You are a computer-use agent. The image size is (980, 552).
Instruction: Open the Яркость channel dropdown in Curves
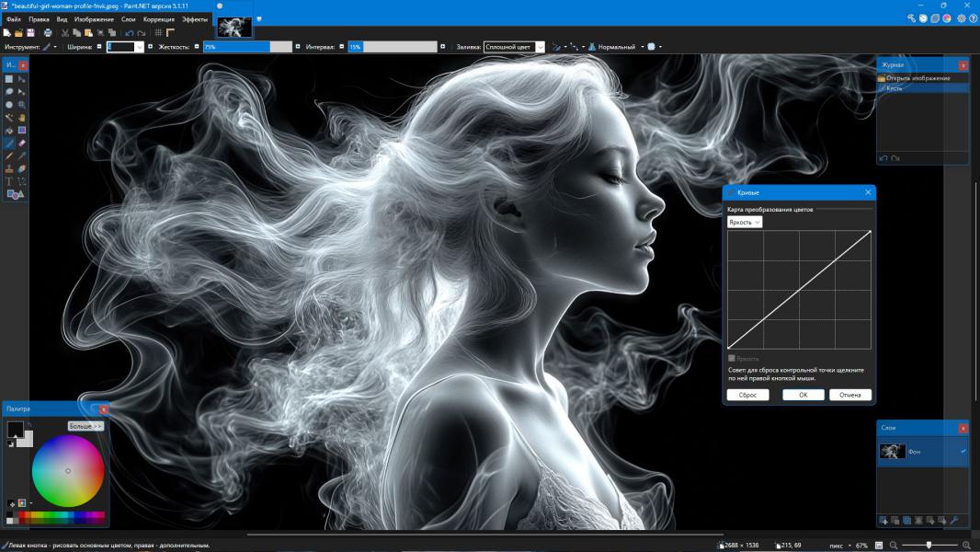pyautogui.click(x=745, y=223)
